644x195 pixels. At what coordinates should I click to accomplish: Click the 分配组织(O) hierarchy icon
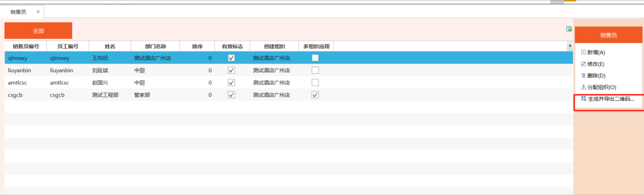583,87
